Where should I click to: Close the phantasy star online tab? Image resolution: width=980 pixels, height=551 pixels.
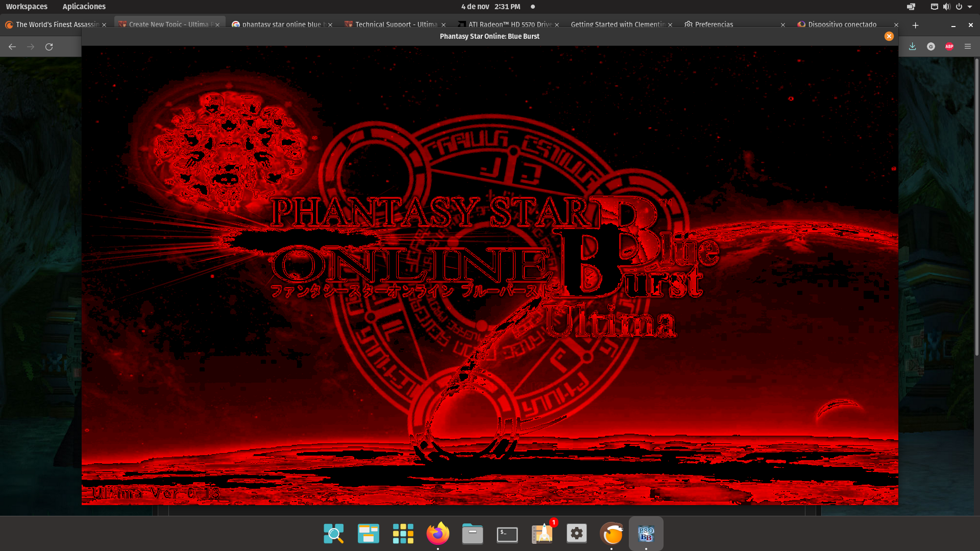tap(330, 25)
